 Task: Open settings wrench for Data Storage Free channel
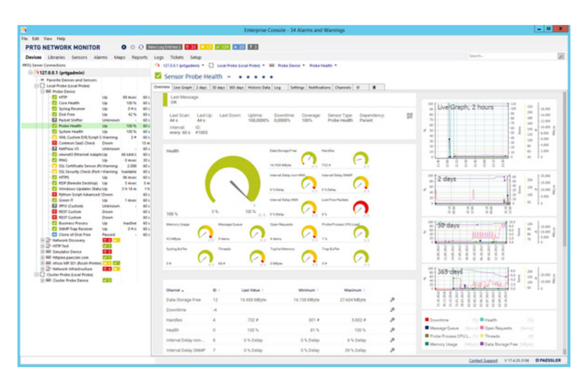(392, 300)
